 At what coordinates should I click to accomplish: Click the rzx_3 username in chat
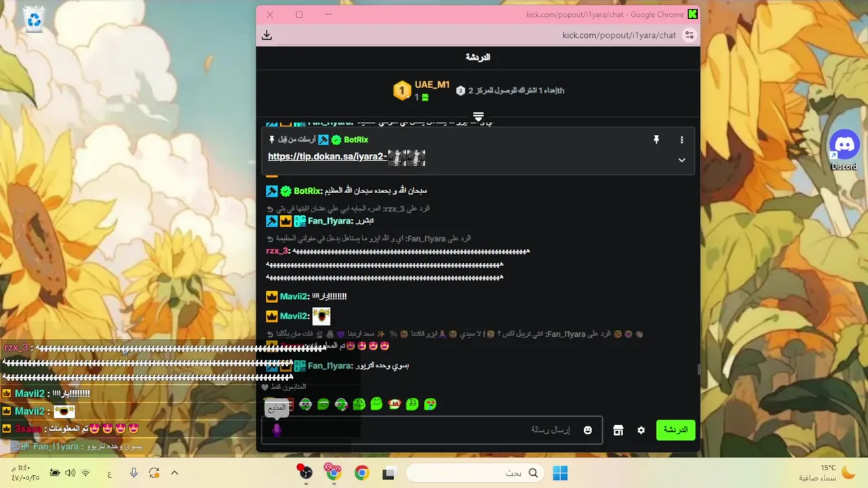pos(277,251)
